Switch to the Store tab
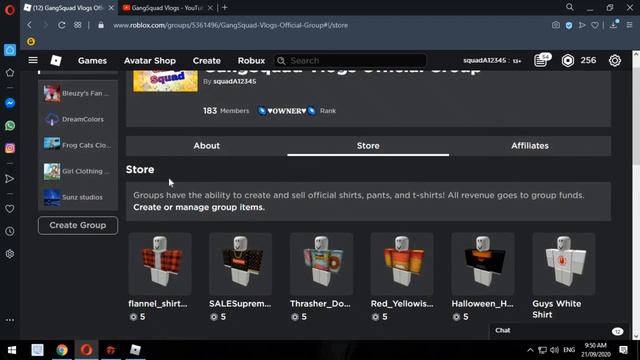Viewport: 640px width, 360px height. (x=368, y=146)
